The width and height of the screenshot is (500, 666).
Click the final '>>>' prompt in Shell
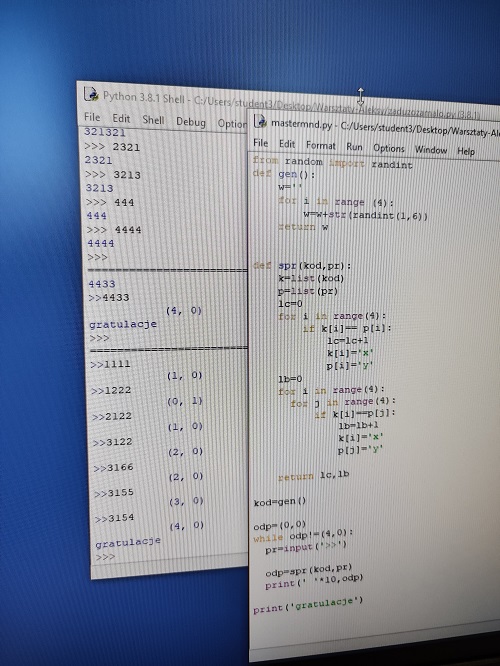[105, 557]
